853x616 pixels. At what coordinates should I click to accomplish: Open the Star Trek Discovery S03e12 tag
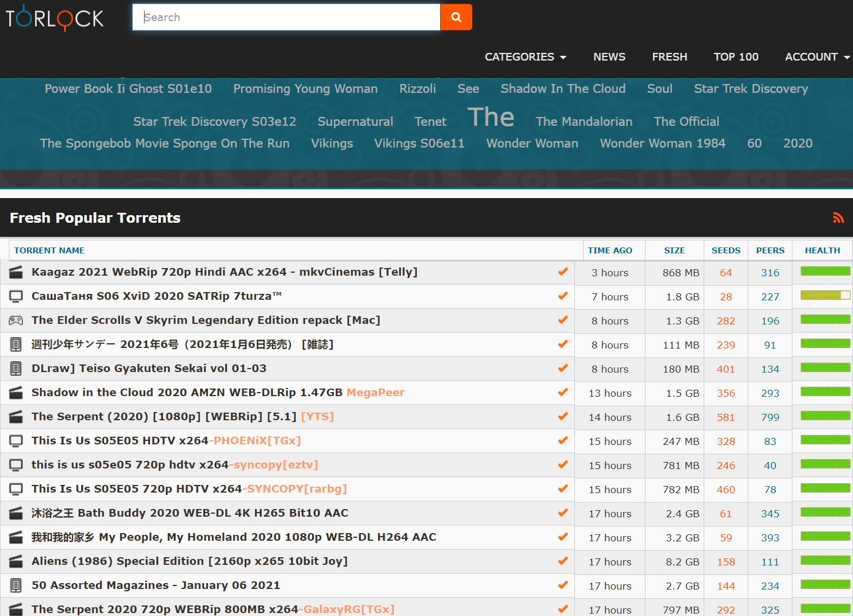click(x=215, y=122)
